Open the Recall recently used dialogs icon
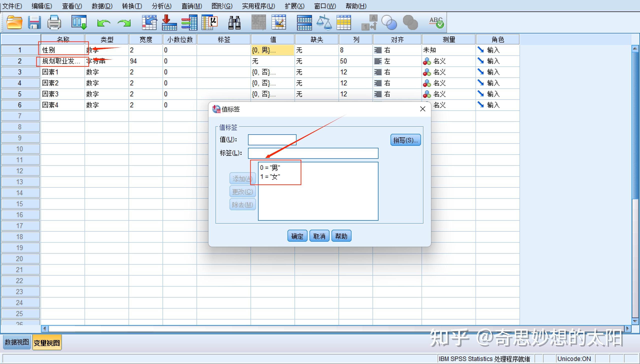Image resolution: width=640 pixels, height=364 pixels. pyautogui.click(x=79, y=22)
